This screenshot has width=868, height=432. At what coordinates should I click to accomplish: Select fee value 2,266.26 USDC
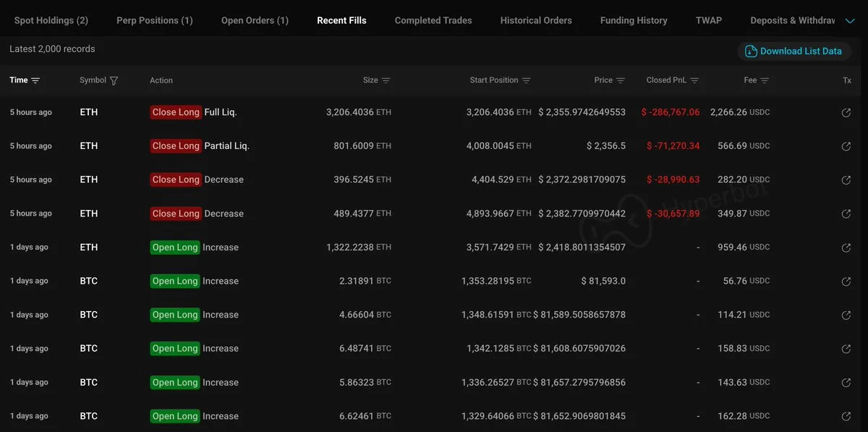coord(740,112)
